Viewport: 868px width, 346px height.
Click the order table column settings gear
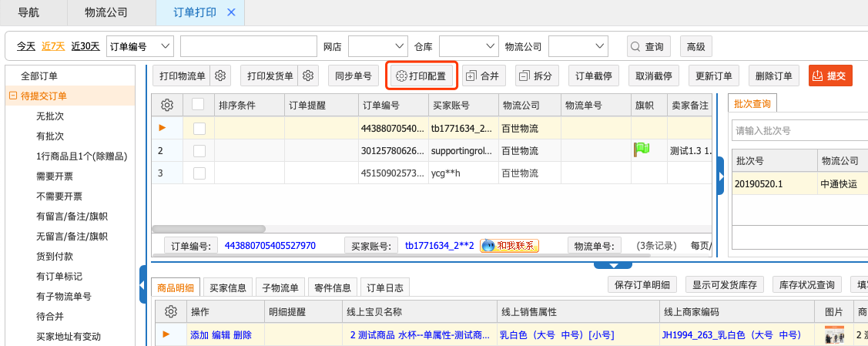[167, 105]
